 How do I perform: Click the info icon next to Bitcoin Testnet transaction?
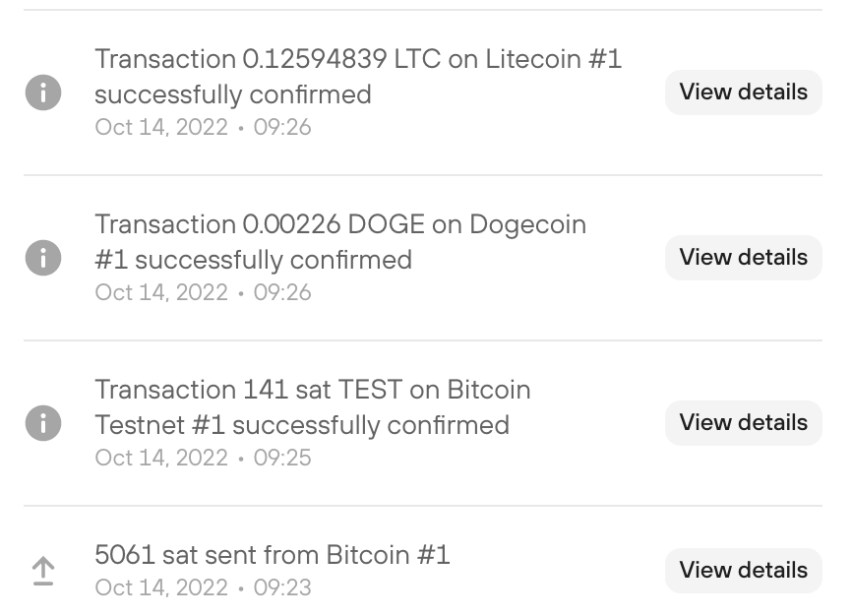point(43,422)
